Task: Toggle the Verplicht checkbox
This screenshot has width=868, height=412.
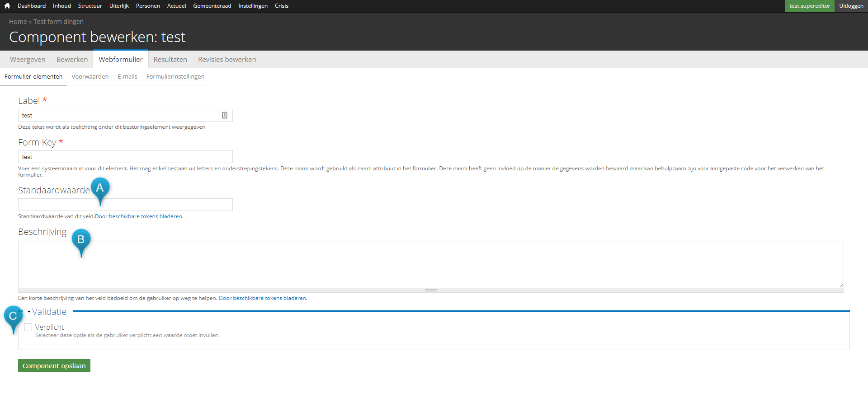Action: (x=28, y=327)
